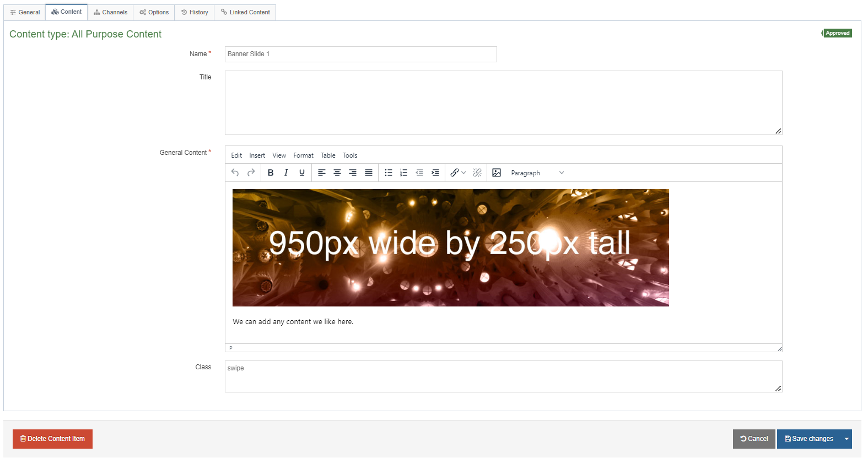Toggle italic formatting
The image size is (868, 463).
tap(286, 173)
